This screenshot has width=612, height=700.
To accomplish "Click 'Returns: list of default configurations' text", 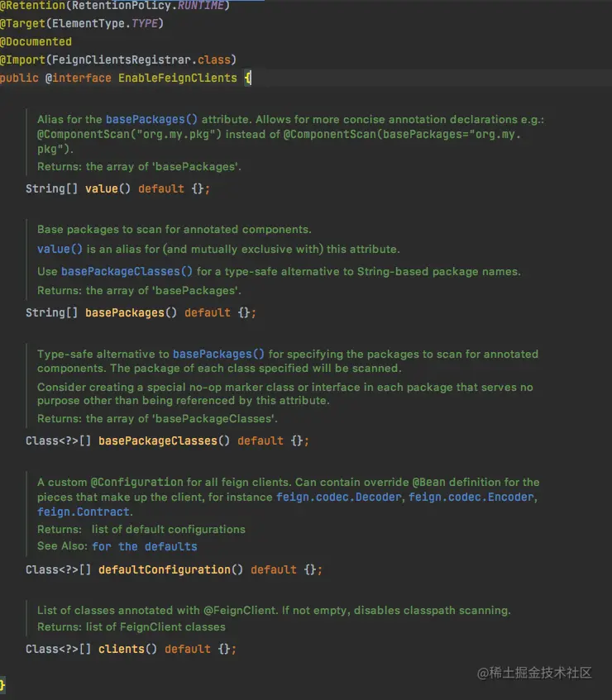I will pos(141,529).
